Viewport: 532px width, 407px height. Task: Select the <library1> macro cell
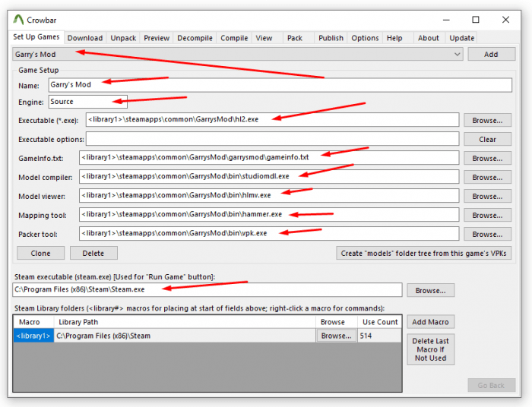[33, 336]
